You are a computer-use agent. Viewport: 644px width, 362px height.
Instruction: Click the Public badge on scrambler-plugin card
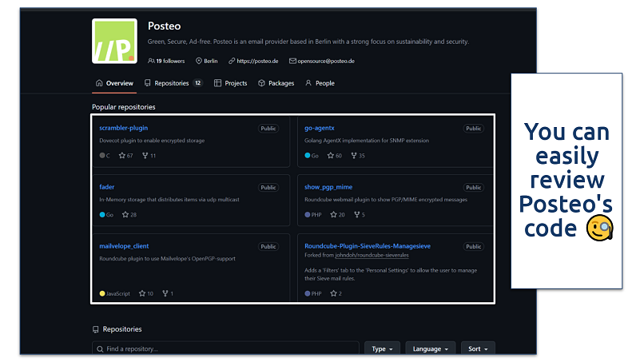click(268, 129)
